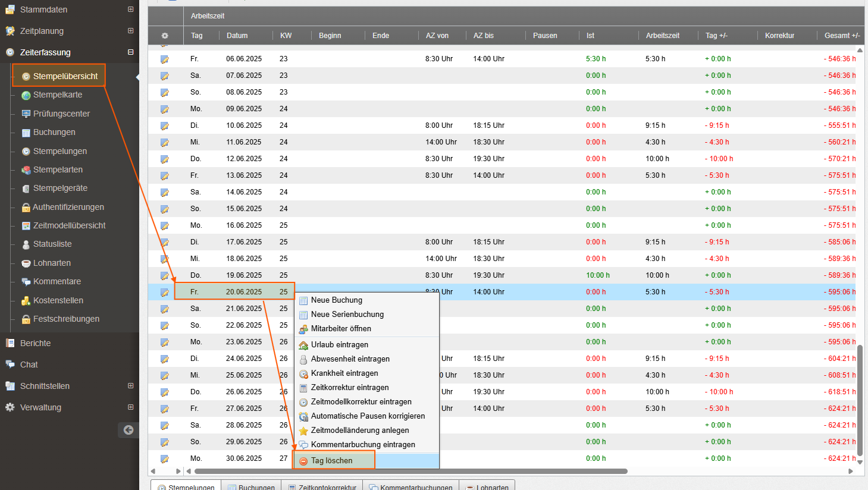Expand the Verwaltung section
Image resolution: width=868 pixels, height=490 pixels.
(x=130, y=407)
